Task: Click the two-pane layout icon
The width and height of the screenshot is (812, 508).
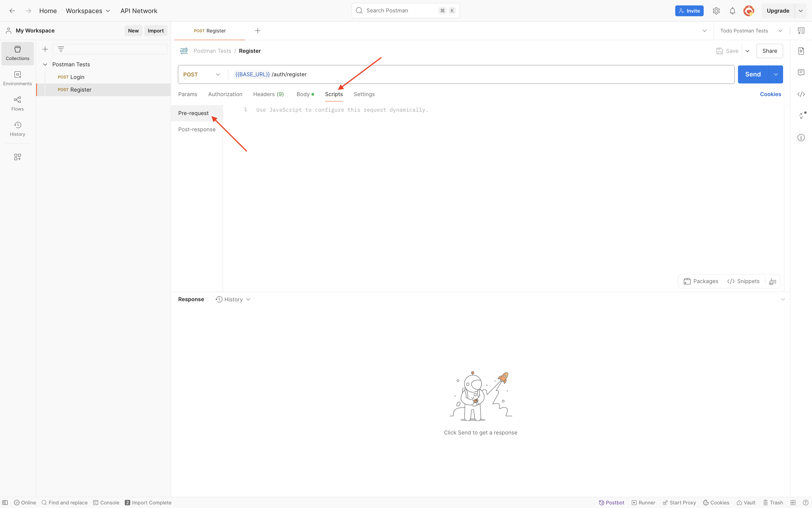Action: [793, 503]
